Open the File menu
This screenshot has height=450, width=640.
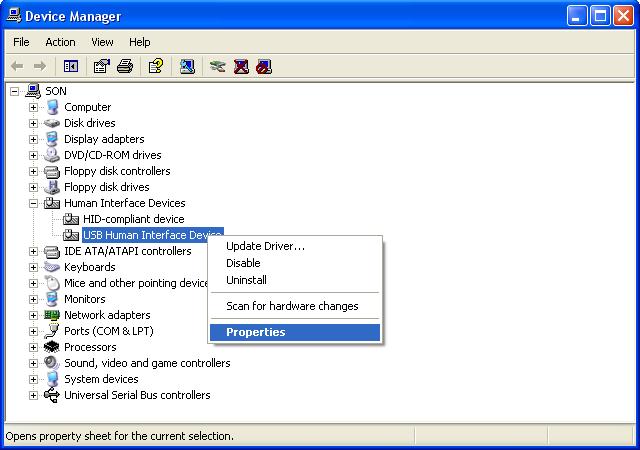pyautogui.click(x=21, y=42)
